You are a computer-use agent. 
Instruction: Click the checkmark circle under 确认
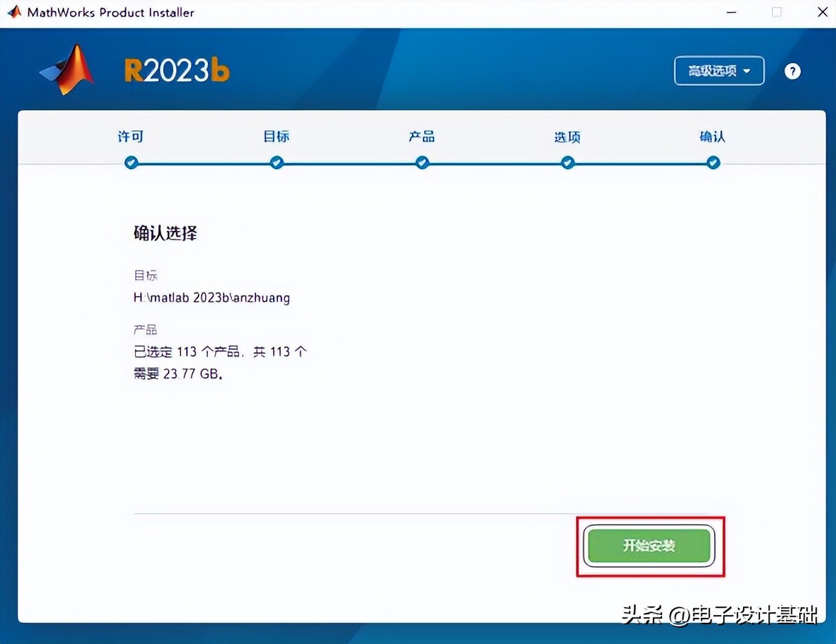(x=713, y=163)
